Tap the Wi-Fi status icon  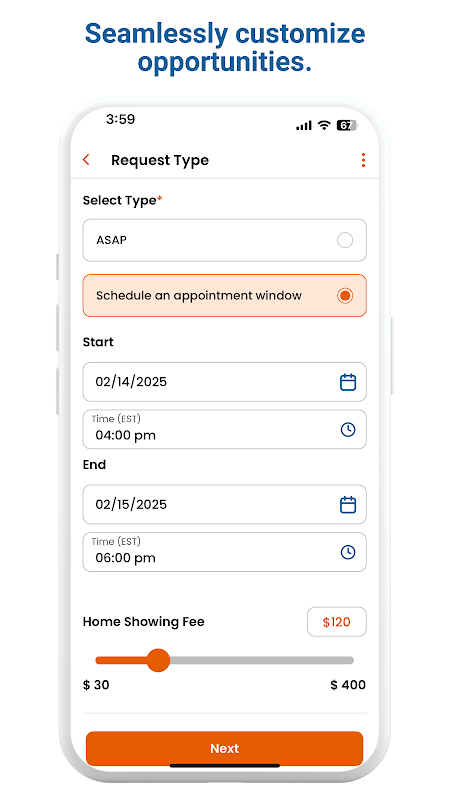coord(323,125)
